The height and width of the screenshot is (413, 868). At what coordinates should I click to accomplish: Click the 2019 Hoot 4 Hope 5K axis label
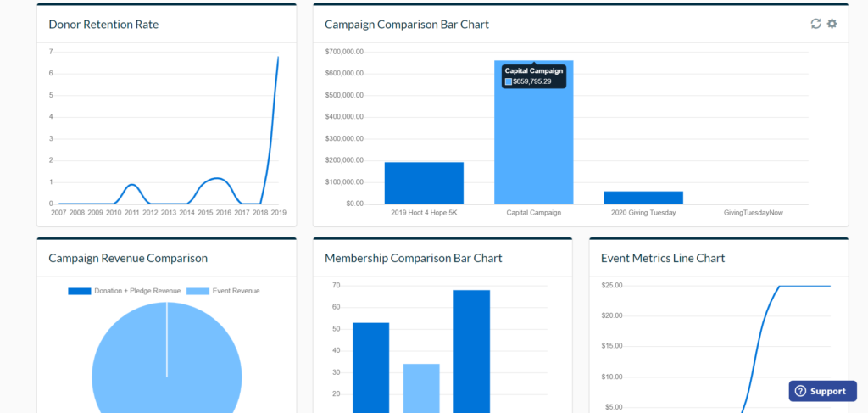424,213
